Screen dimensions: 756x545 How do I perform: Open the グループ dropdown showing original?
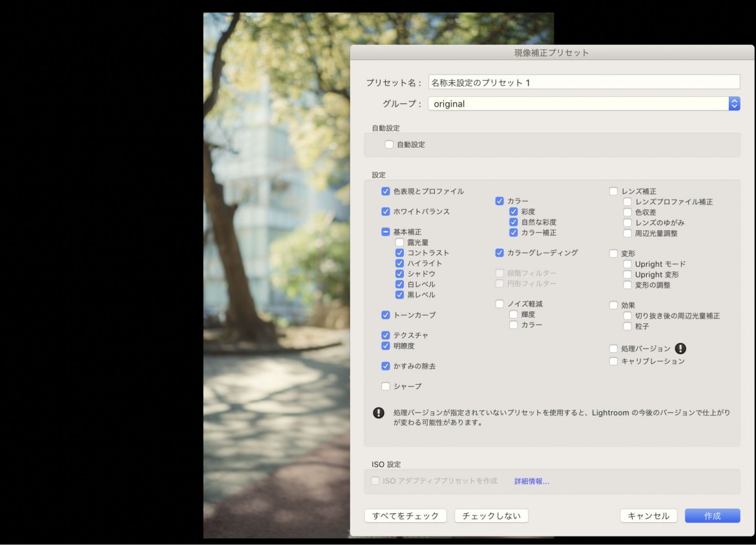coord(584,103)
